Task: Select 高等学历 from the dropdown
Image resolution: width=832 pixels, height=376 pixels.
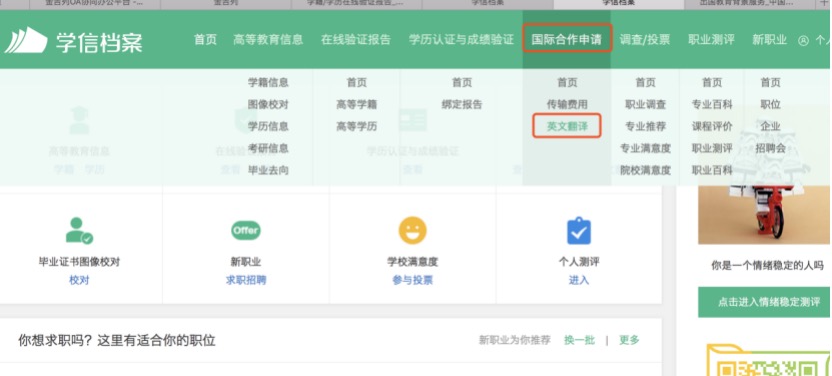Action: pyautogui.click(x=357, y=126)
